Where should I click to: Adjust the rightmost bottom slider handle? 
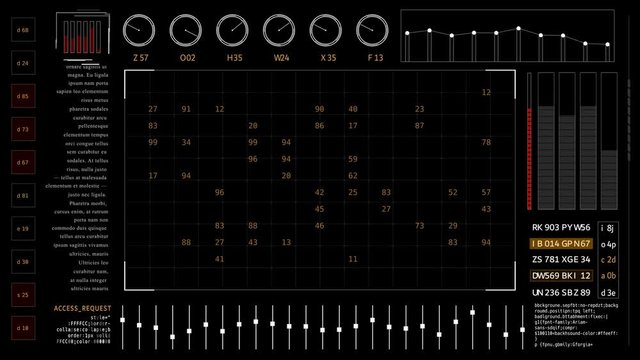pyautogui.click(x=522, y=329)
